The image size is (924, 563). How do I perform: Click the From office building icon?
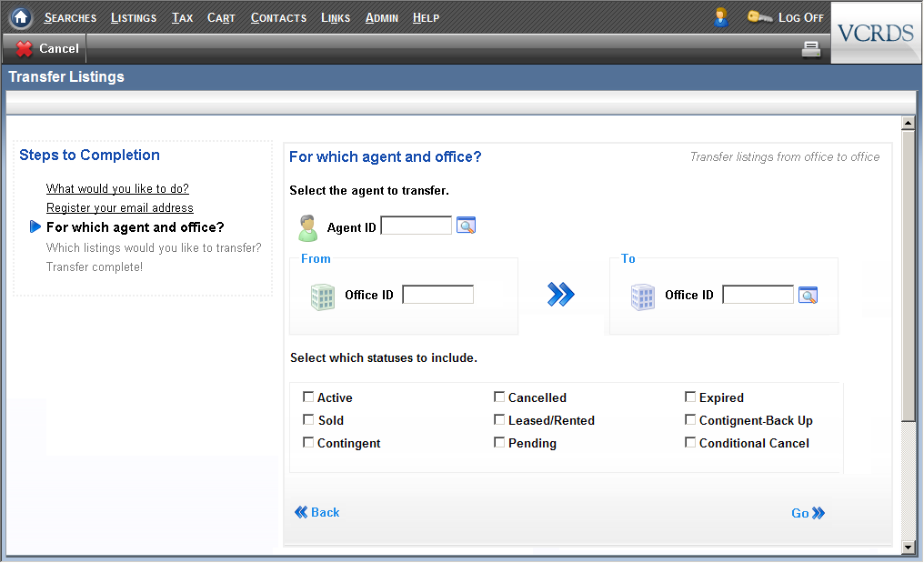(x=322, y=297)
